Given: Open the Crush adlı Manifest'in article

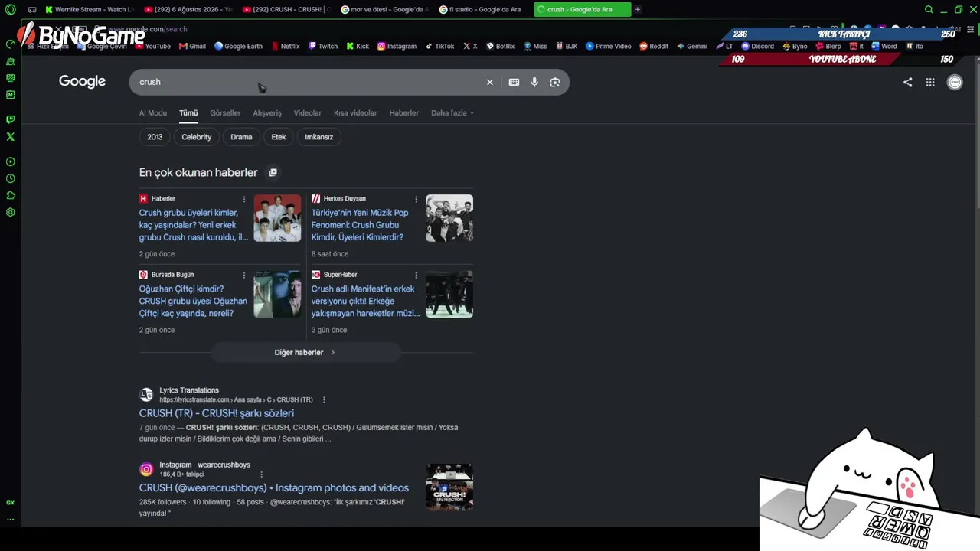Looking at the screenshot, I should point(366,301).
